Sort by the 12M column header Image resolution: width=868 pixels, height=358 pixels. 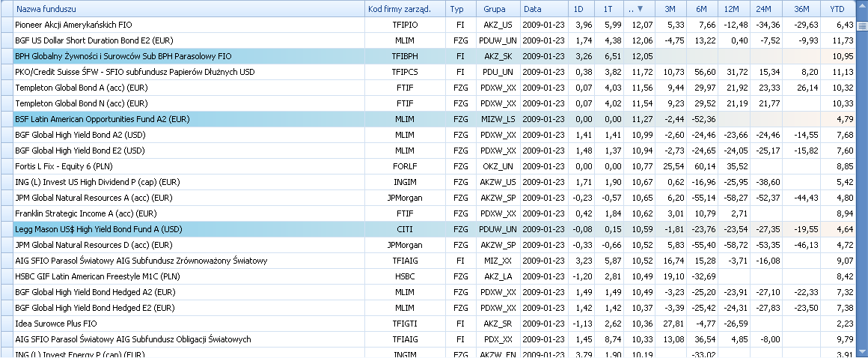pos(734,9)
